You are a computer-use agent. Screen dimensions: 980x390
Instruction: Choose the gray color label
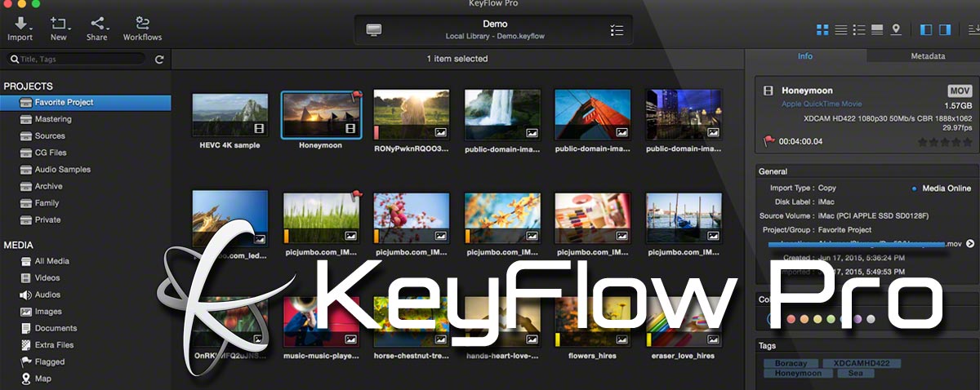871,319
